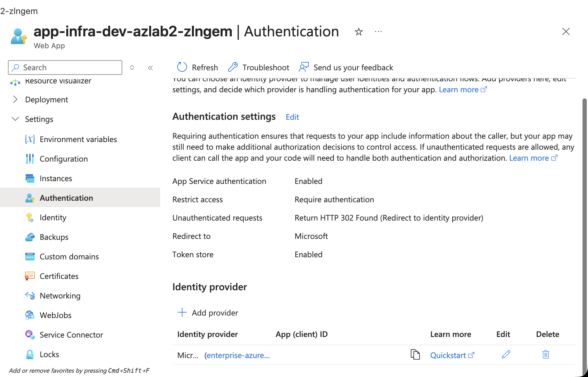588x377 pixels.
Task: Open Instances menu item
Action: pos(56,178)
